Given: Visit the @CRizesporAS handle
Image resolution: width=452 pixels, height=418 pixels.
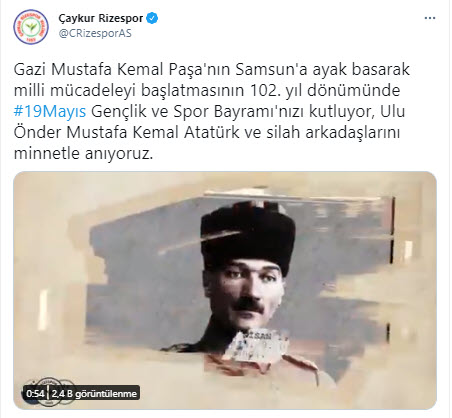Looking at the screenshot, I should 95,33.
